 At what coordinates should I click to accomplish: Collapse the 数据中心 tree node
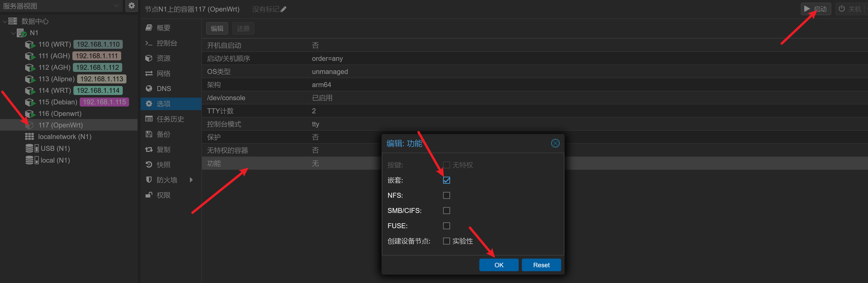click(x=5, y=22)
